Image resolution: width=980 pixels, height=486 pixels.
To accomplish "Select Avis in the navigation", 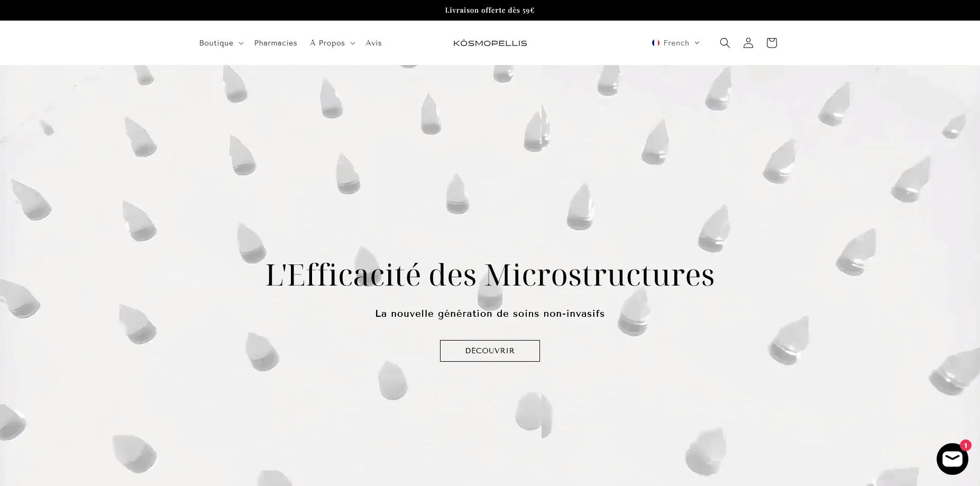I will (373, 43).
